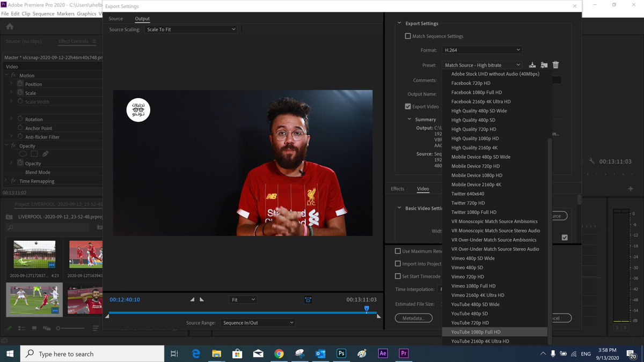Switch project panel to icon view
Viewport: 644px width, 362px height.
pos(34,328)
